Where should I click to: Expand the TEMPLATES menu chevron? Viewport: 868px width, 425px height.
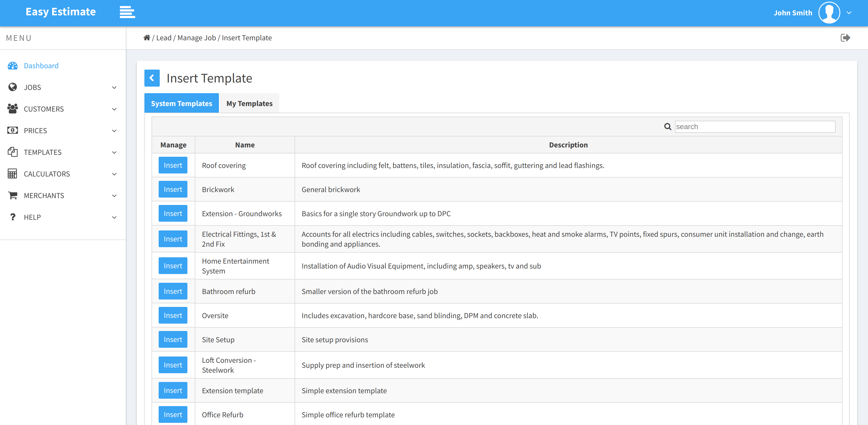114,152
